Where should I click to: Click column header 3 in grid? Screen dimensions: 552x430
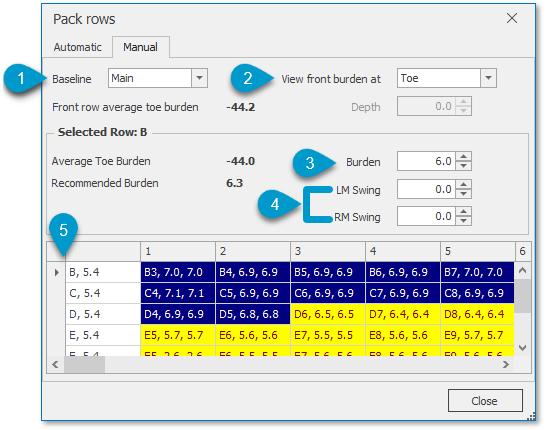(x=328, y=251)
